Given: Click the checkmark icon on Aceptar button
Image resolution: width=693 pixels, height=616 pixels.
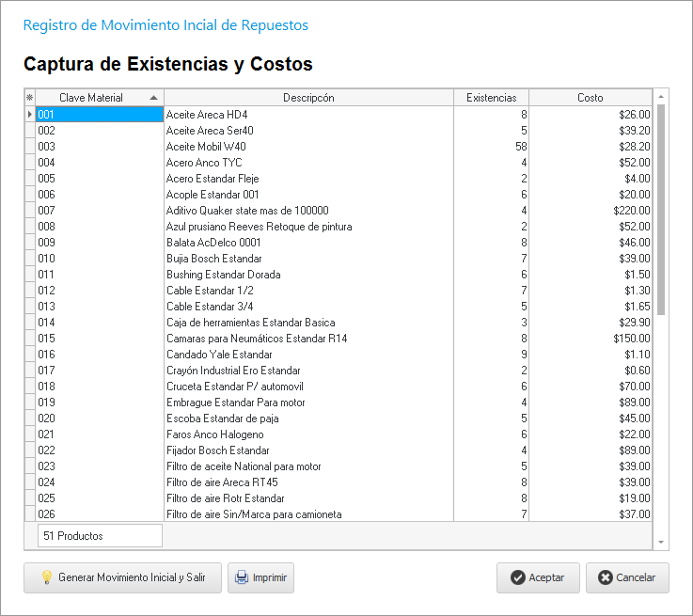Looking at the screenshot, I should click(x=516, y=577).
